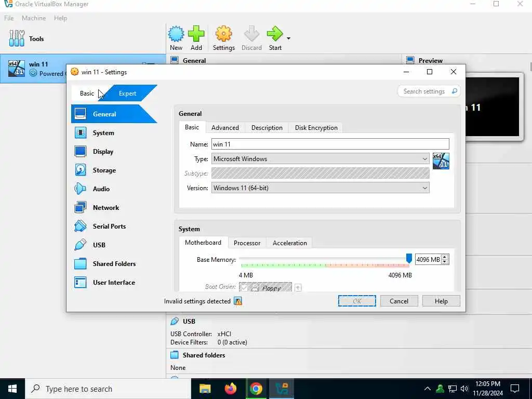This screenshot has width=532, height=399.
Task: Open the Version dropdown showing Windows 11 (64-bit)
Action: pos(320,188)
